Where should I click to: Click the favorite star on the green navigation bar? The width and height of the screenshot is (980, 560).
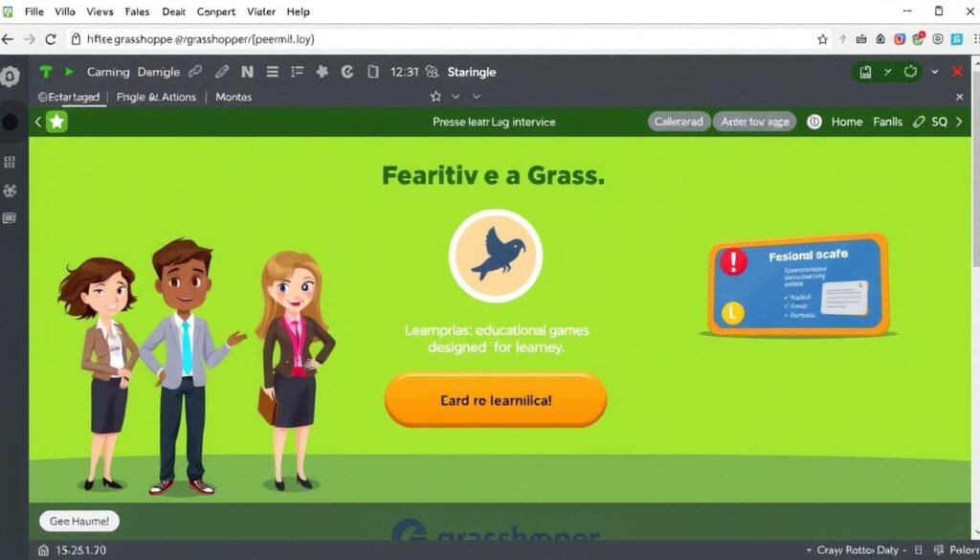[x=56, y=122]
